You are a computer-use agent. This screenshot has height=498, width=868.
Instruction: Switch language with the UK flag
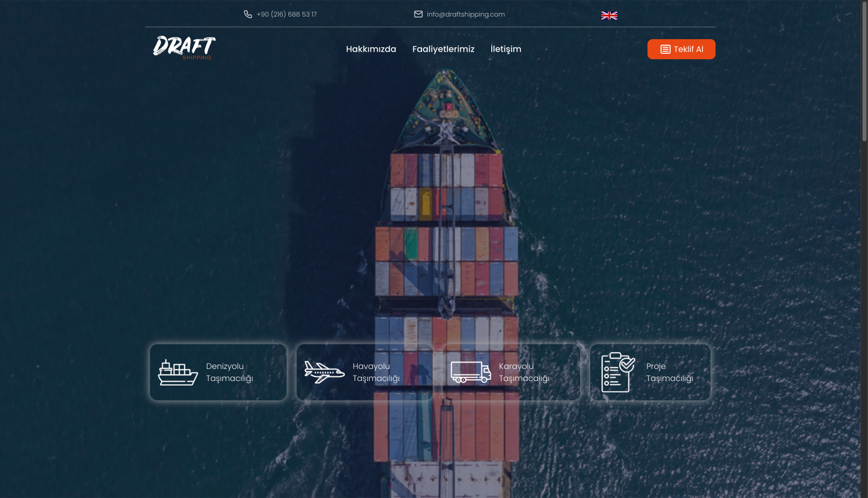609,16
